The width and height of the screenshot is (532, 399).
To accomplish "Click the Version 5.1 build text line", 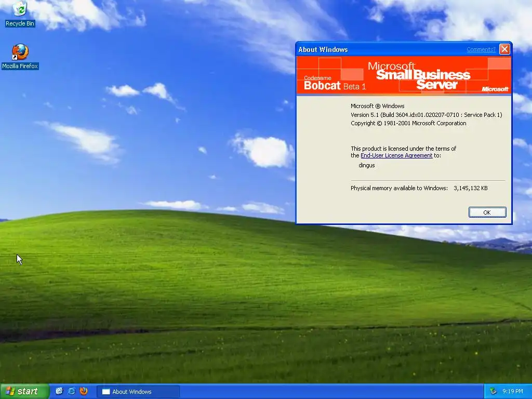I will (x=427, y=115).
